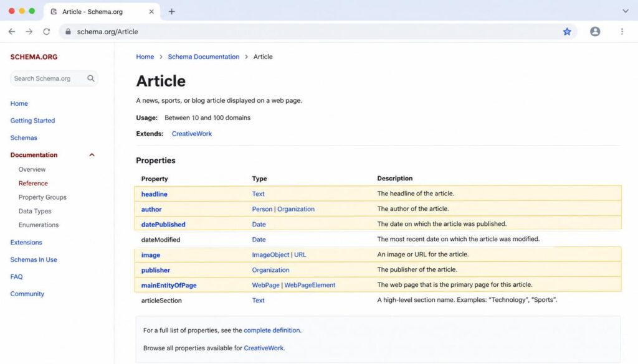
Task: Open the mainEntityOfPage property link
Action: click(x=169, y=285)
